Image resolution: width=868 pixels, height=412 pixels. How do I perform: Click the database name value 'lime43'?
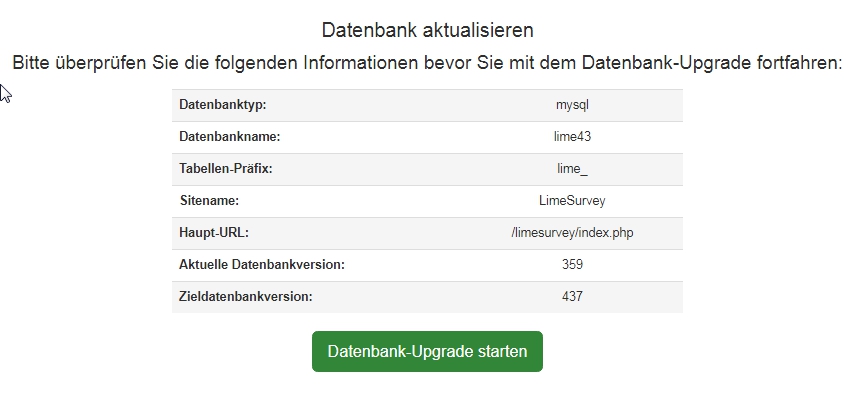pyautogui.click(x=572, y=137)
